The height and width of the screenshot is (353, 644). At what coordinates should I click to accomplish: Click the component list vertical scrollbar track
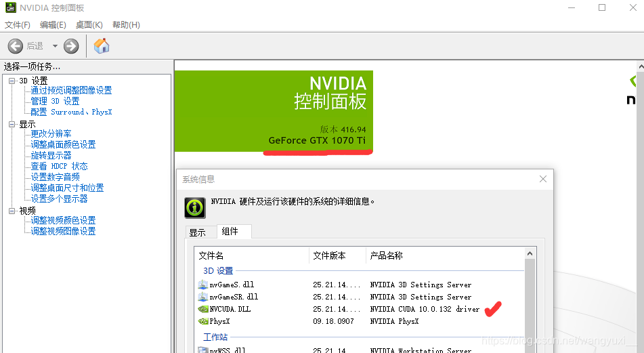pos(530,306)
